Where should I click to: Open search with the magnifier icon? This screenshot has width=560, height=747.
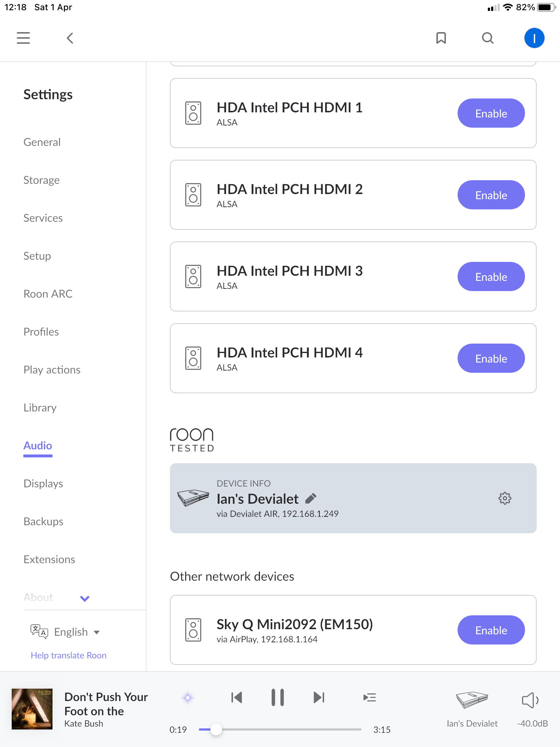tap(487, 38)
